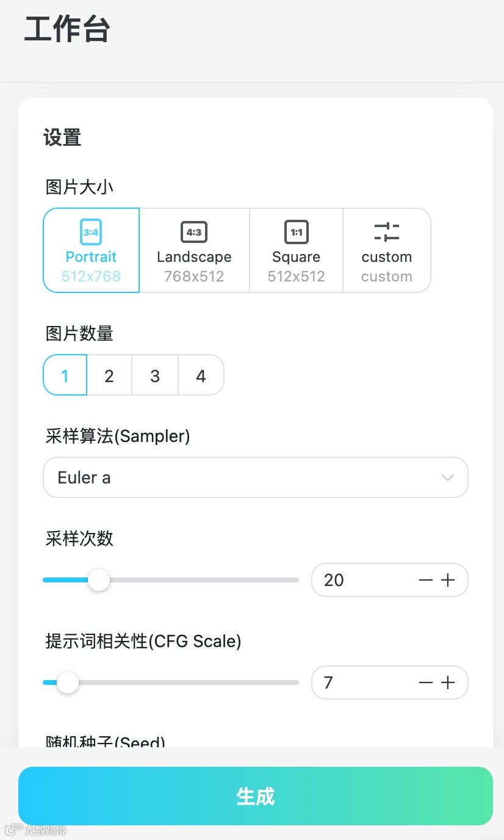The height and width of the screenshot is (840, 504).
Task: Pick the Square 1:1 size icon
Action: pos(296,232)
